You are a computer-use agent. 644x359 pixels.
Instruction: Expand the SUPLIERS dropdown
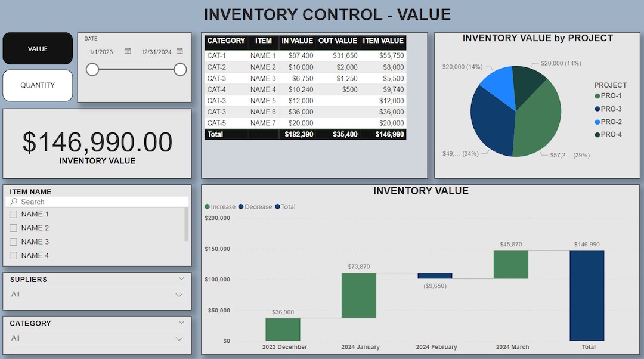(180, 278)
